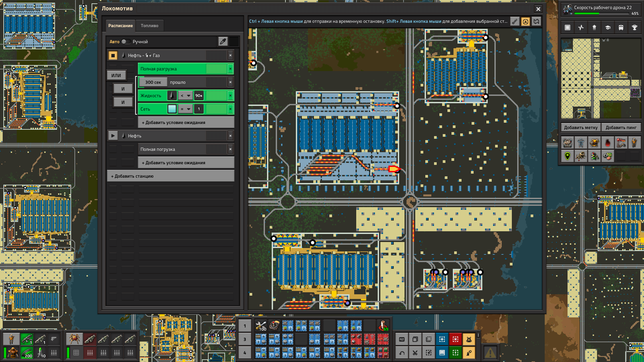Viewport: 644px width, 362px height.
Task: Click the minimap preview
Action: tap(601, 78)
